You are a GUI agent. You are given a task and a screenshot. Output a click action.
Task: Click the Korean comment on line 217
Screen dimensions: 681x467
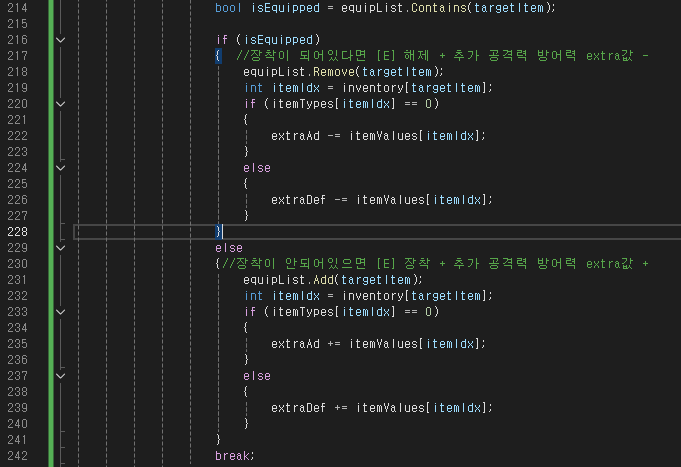tap(443, 56)
